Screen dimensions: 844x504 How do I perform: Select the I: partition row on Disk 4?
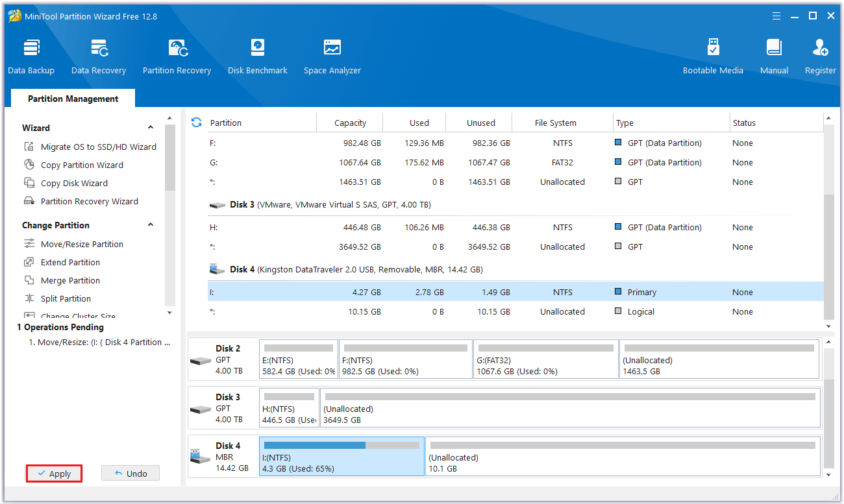click(x=515, y=292)
